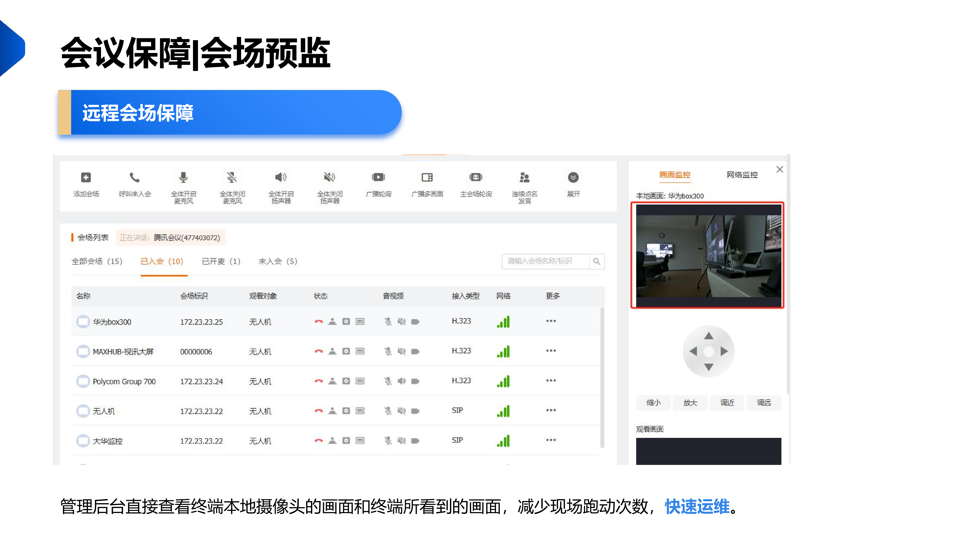
Task: Switch to 网络监控 tab
Action: pos(742,175)
